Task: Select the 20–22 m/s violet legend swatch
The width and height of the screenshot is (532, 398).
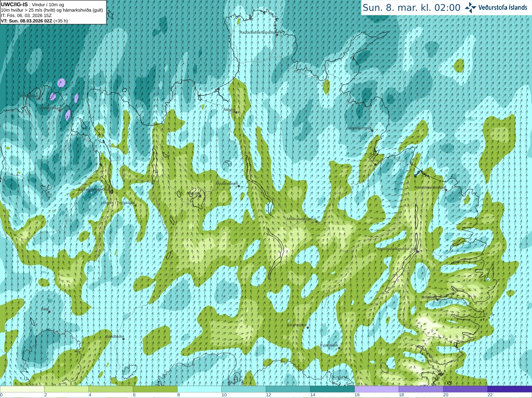Action: click(465, 389)
